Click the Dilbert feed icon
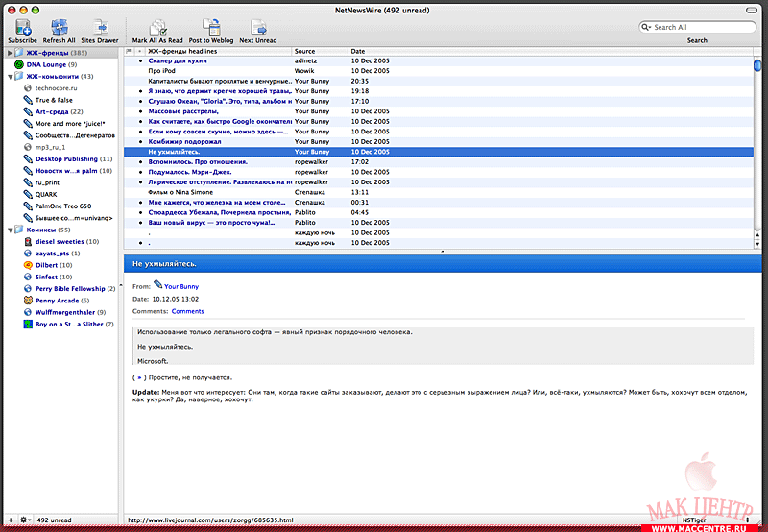 28,265
